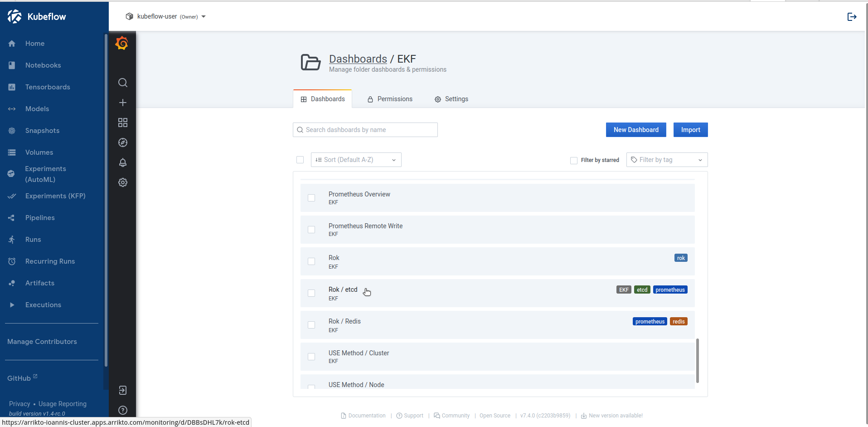Open the Usage Reporting link
Image resolution: width=868 pixels, height=427 pixels.
tap(63, 404)
